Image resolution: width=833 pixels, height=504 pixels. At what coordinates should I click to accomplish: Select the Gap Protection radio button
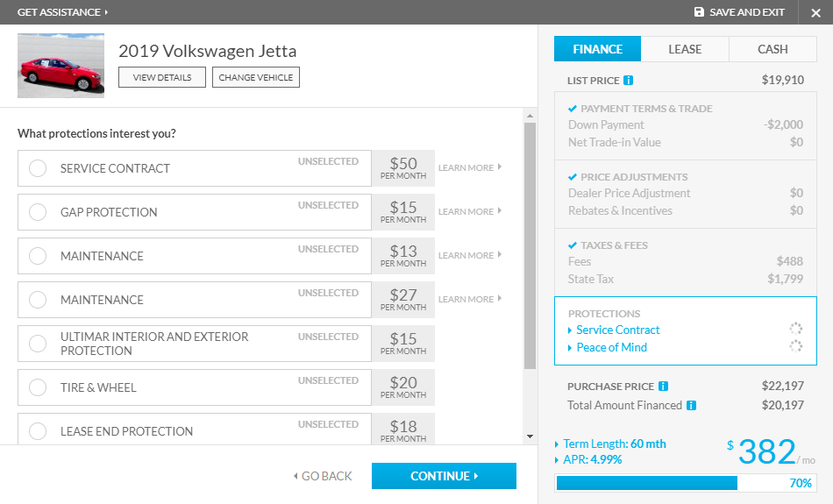click(38, 212)
